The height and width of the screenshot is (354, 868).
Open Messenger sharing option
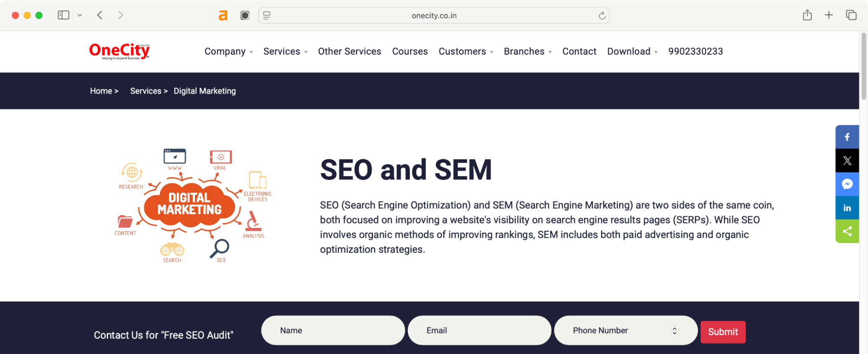[x=847, y=184]
